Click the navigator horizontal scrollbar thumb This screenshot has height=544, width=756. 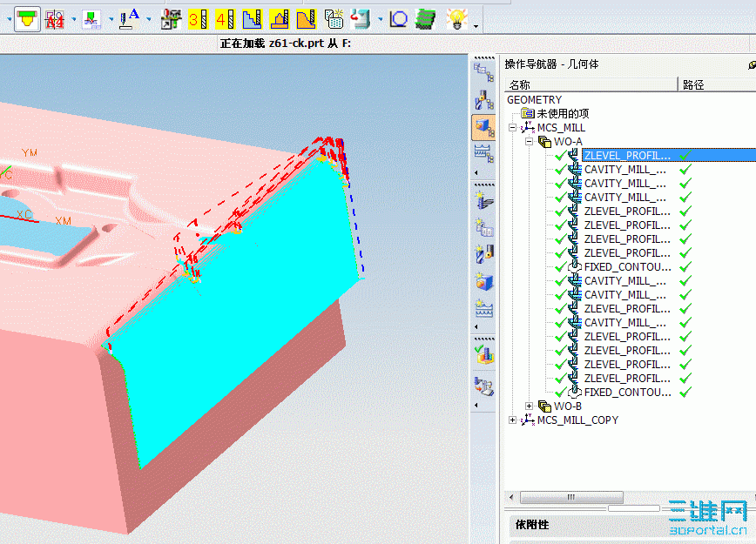point(571,497)
